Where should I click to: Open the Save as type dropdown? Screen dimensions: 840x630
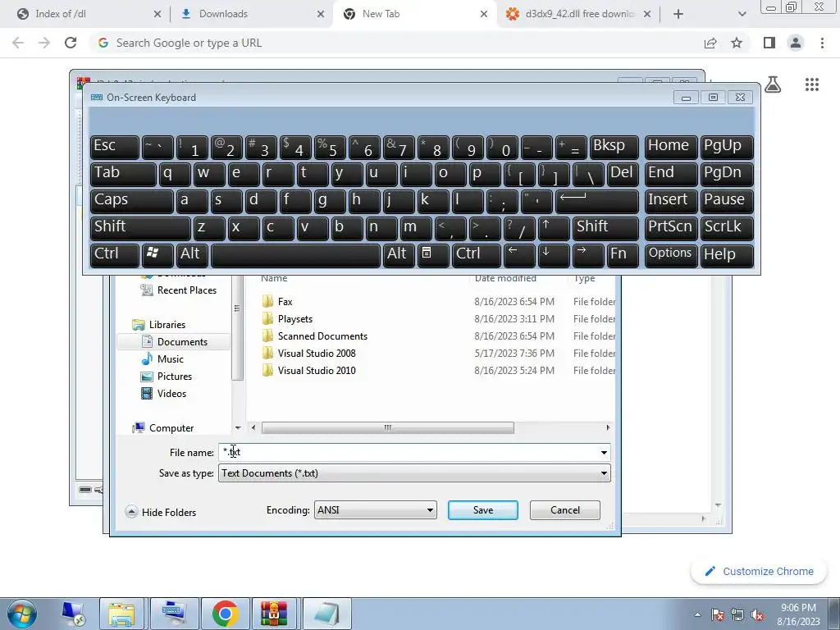[x=414, y=473]
